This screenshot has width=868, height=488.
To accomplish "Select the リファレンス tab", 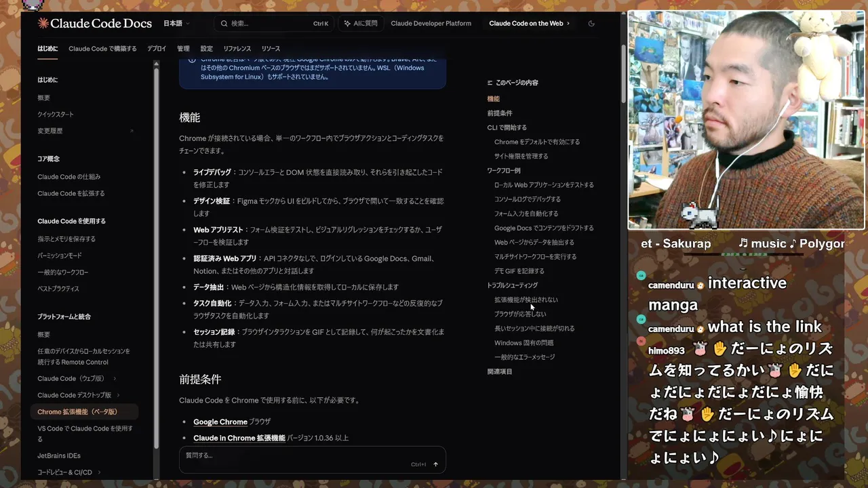I will [x=237, y=49].
